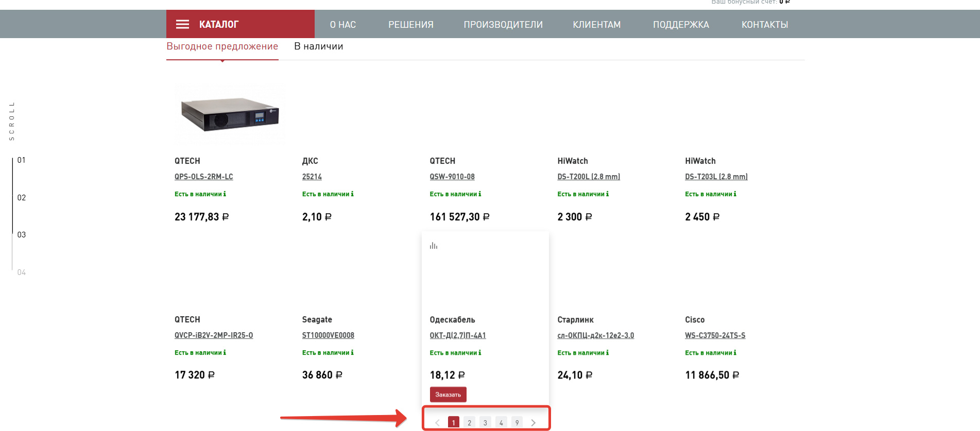Click the Seagate brand name
The height and width of the screenshot is (431, 980).
click(317, 320)
